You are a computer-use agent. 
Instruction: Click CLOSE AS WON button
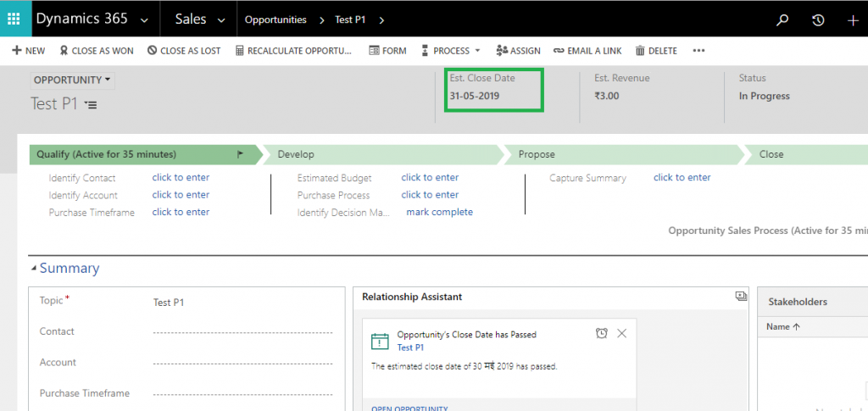point(95,51)
